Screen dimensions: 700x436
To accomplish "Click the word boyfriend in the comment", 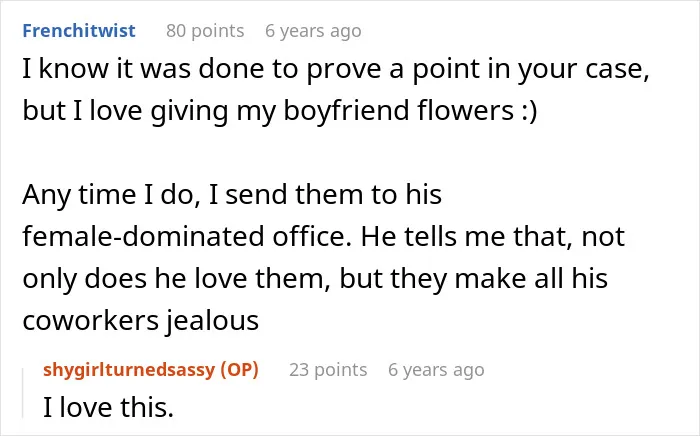I will point(346,110).
